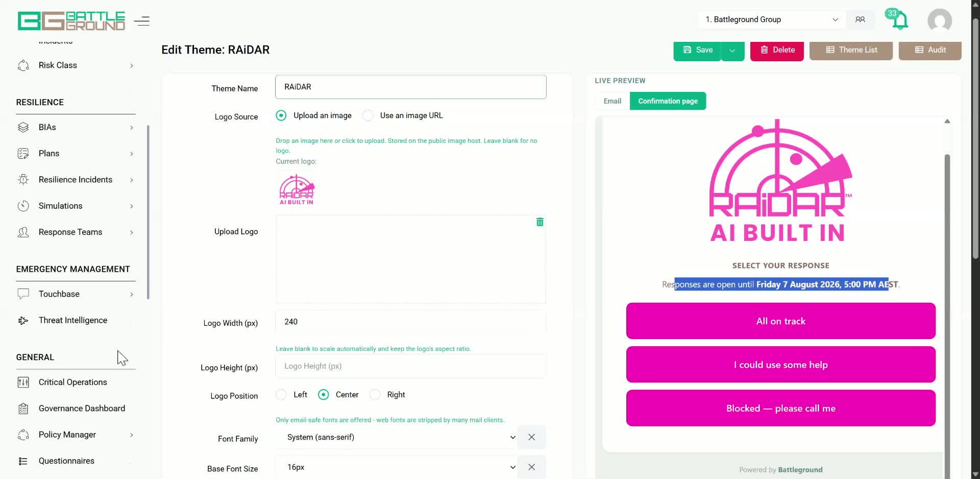Viewport: 980px width, 479px height.
Task: Open the Base Font Size dropdown
Action: [397, 467]
